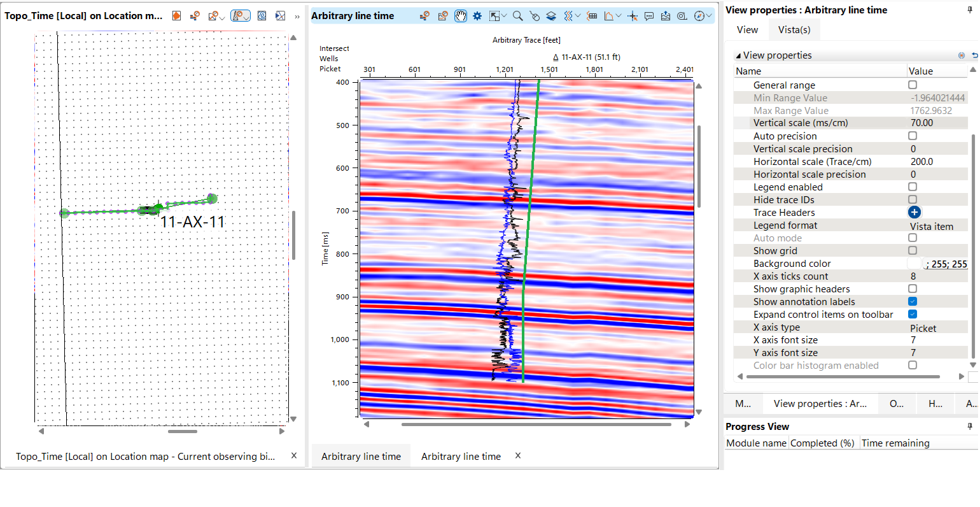The image size is (980, 507).
Task: Open the annotation comment tool
Action: [x=648, y=15]
